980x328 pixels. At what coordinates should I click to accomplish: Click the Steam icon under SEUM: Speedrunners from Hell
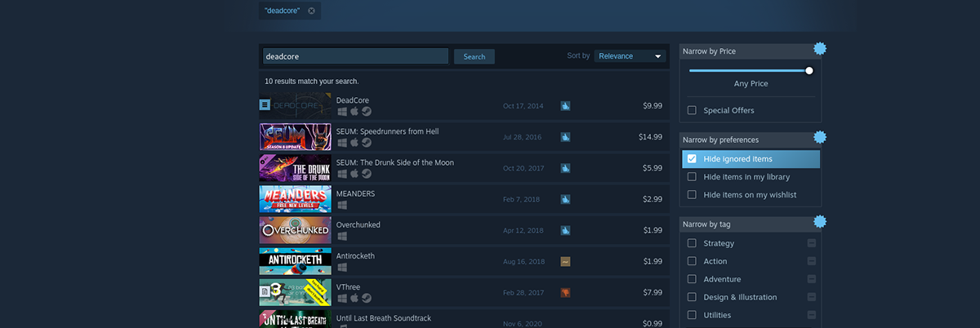[x=367, y=142]
